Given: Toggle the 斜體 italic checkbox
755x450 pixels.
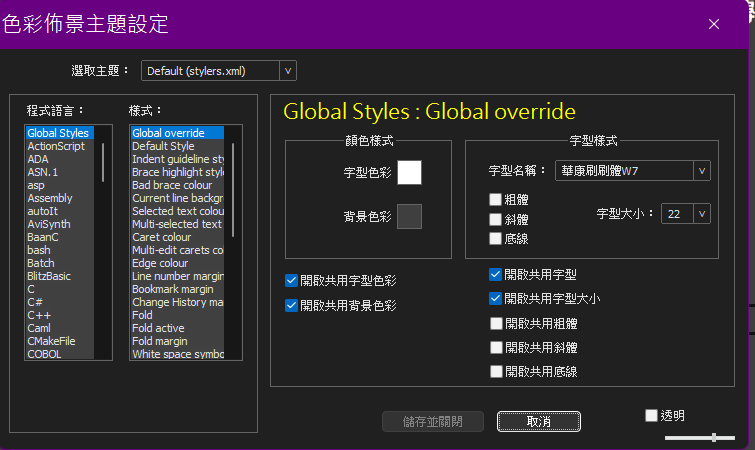Looking at the screenshot, I should [x=495, y=219].
